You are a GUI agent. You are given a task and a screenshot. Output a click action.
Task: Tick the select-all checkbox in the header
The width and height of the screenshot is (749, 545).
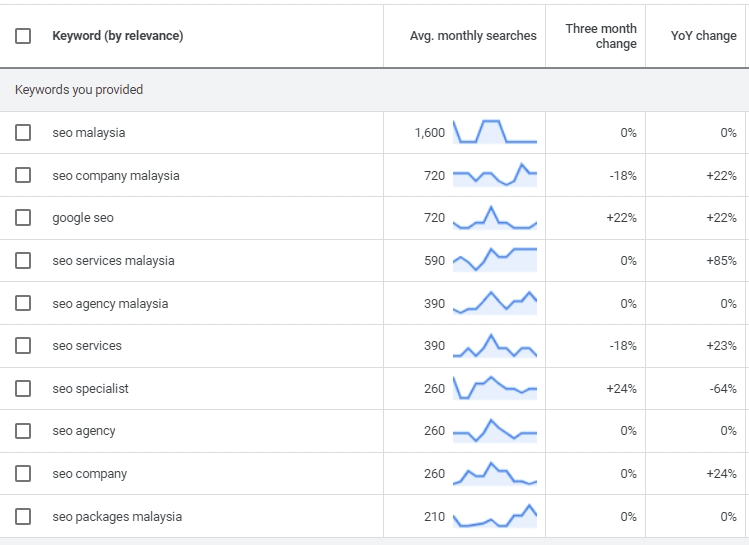pyautogui.click(x=23, y=36)
